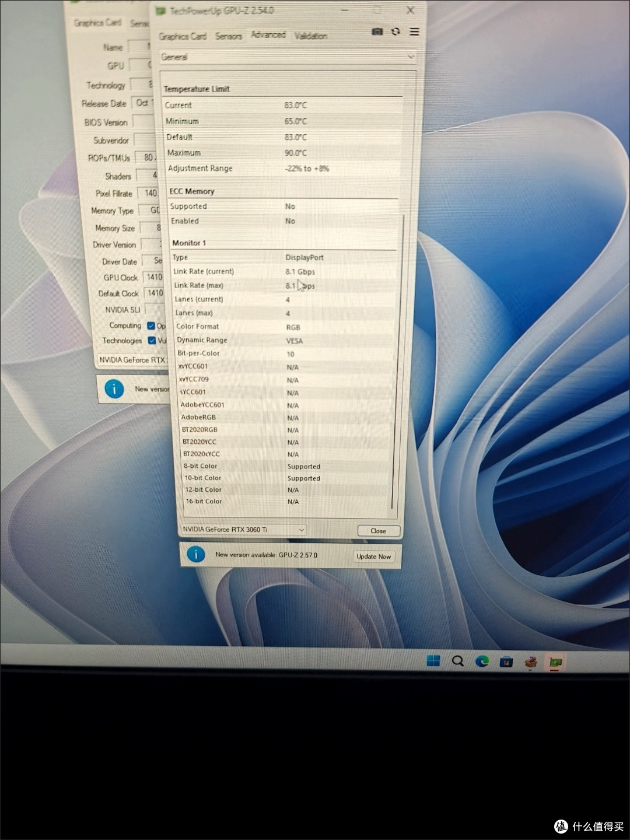Click the taskbar icon left of GPU-Z
This screenshot has width=630, height=840.
(531, 661)
